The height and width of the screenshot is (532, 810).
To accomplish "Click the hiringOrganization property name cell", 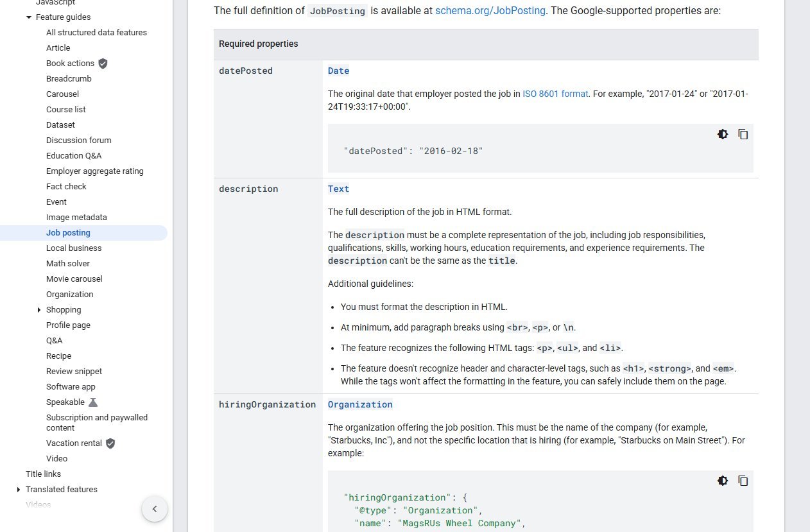I will pyautogui.click(x=268, y=463).
